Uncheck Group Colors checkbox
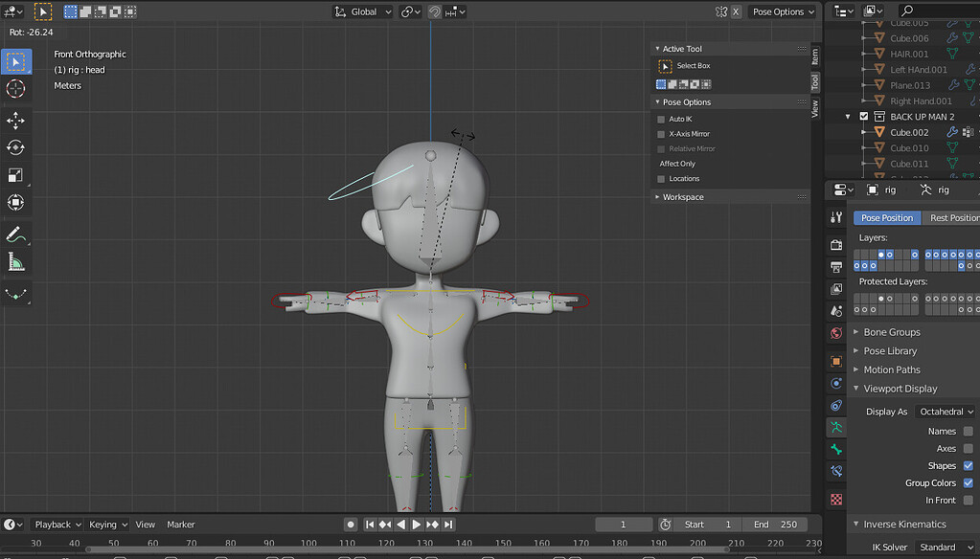This screenshot has height=559, width=980. (x=969, y=482)
